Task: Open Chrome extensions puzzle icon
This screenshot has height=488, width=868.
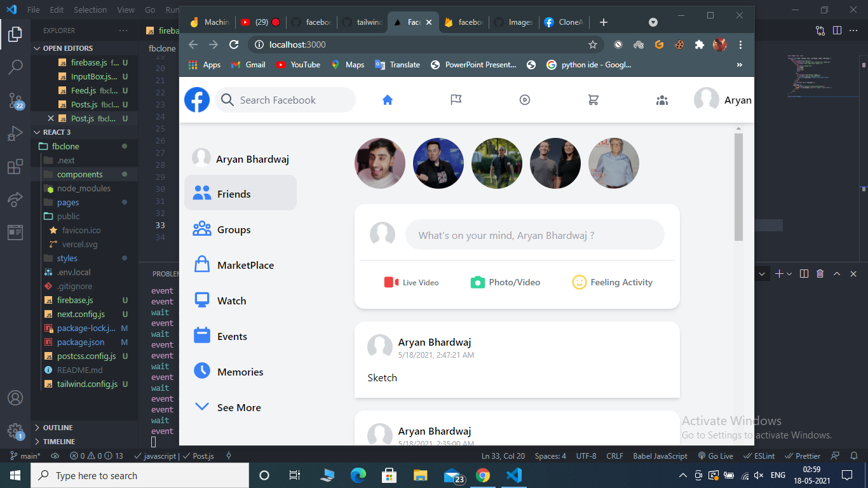Action: click(700, 44)
